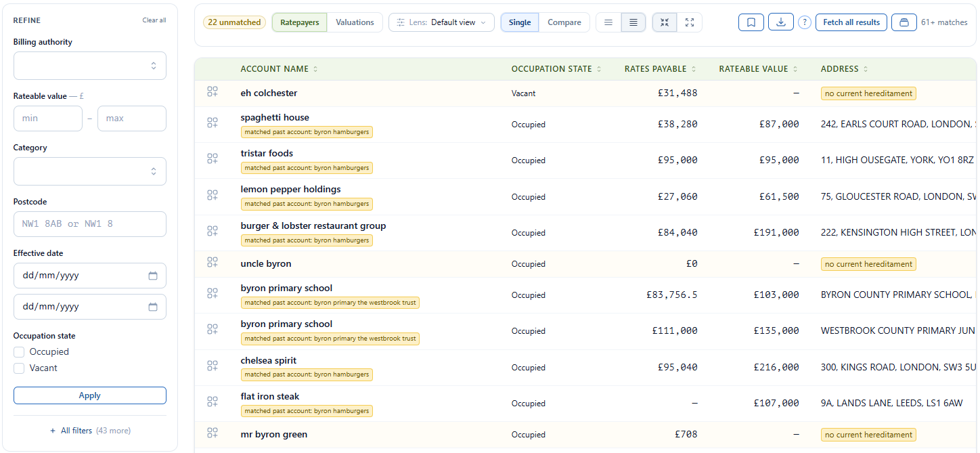The image size is (980, 453).
Task: Open the Billing authority dropdown
Action: click(90, 66)
